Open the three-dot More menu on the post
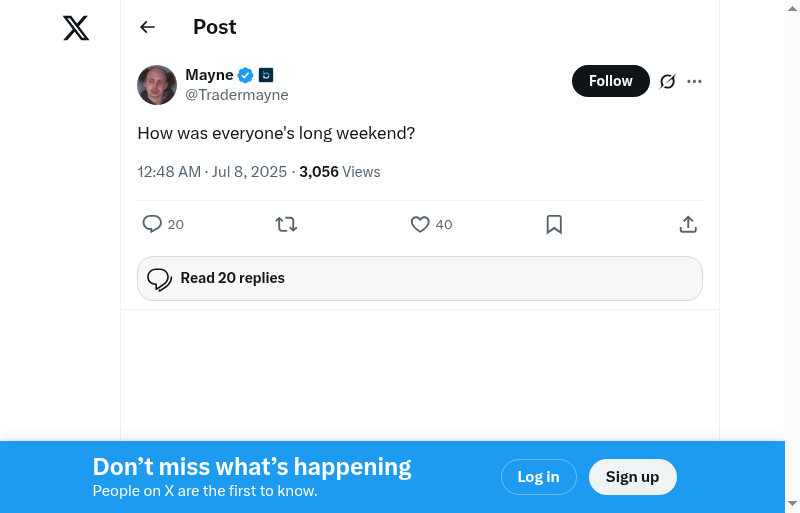The height and width of the screenshot is (513, 800). [695, 81]
